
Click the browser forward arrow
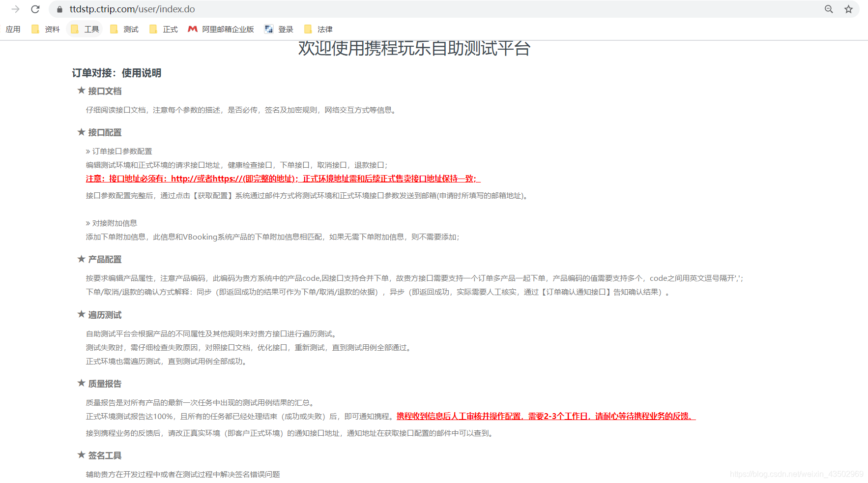15,9
